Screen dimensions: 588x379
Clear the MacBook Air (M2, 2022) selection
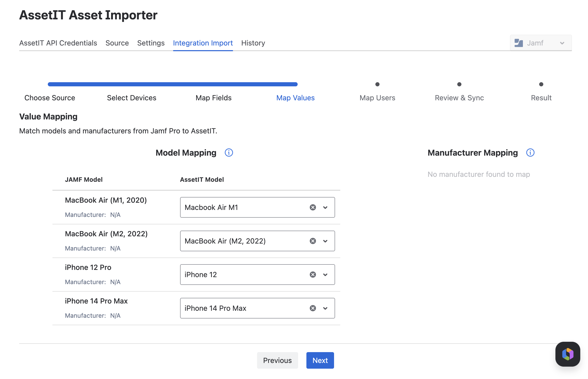tap(313, 241)
